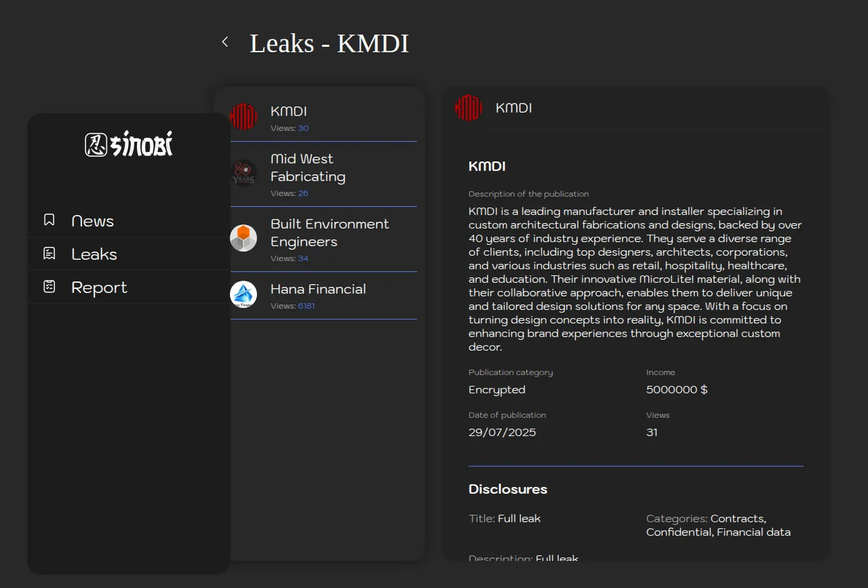Open the Mid West Fabricating entry

click(308, 168)
